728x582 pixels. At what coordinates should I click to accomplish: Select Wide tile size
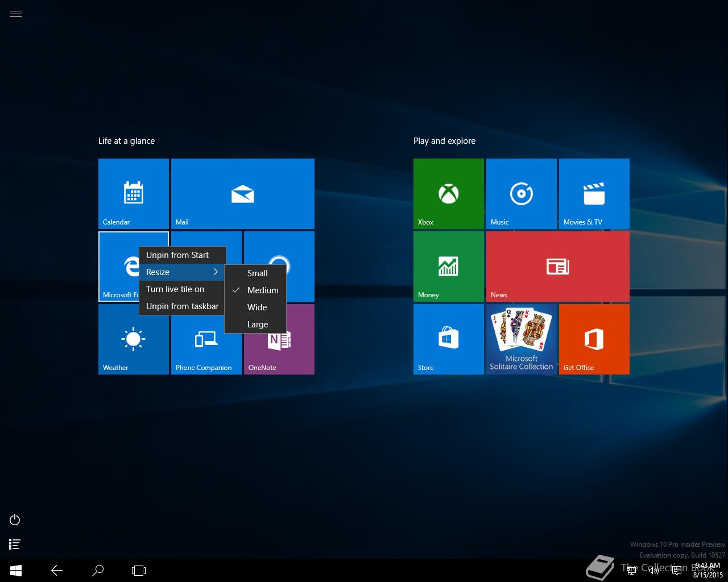pyautogui.click(x=255, y=307)
